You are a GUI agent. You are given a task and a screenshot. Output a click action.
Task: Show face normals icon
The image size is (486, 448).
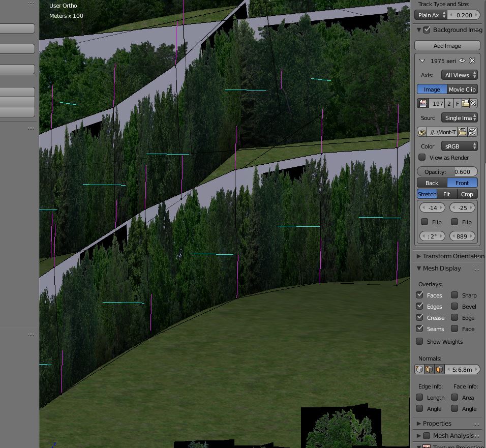[439, 370]
